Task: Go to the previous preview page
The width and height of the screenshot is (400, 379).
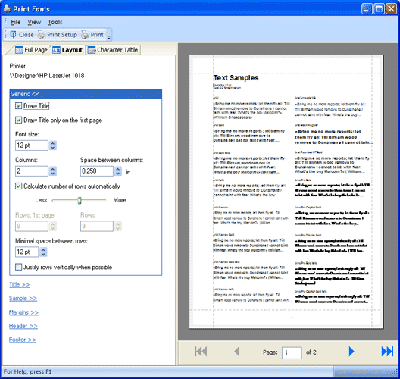Action: [x=237, y=351]
